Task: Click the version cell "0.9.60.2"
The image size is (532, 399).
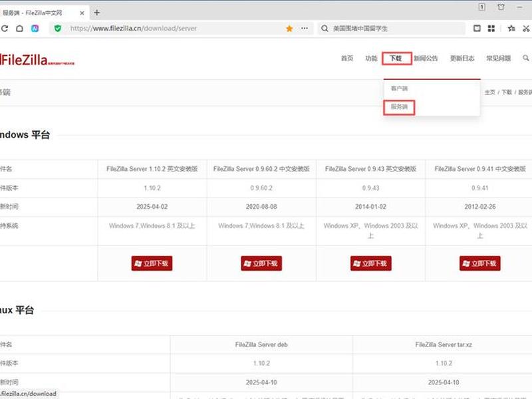Action: pos(261,188)
